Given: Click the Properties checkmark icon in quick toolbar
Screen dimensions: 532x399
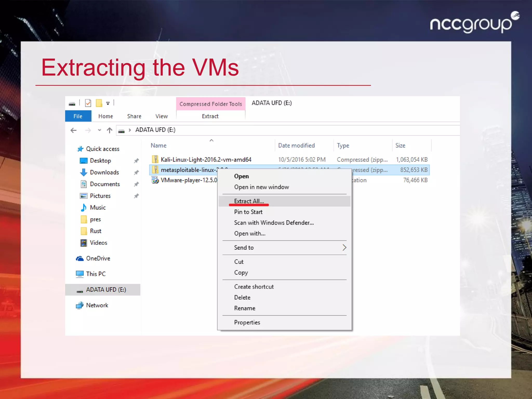Looking at the screenshot, I should pos(88,103).
